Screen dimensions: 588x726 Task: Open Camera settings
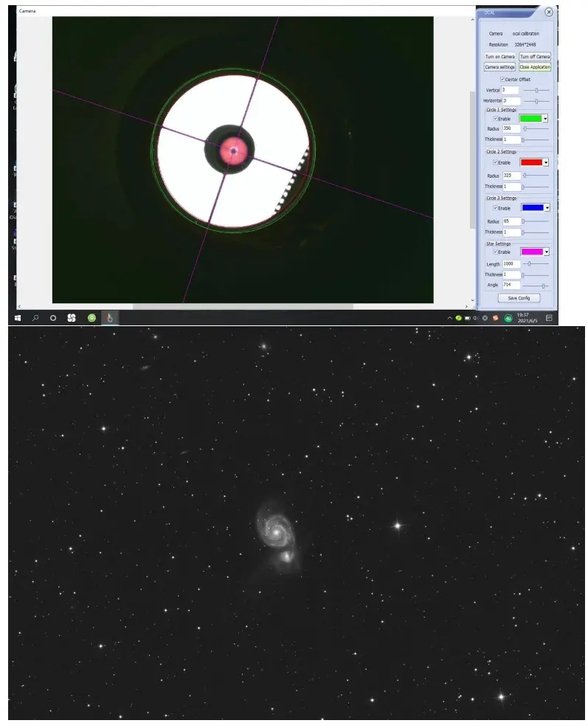[499, 67]
